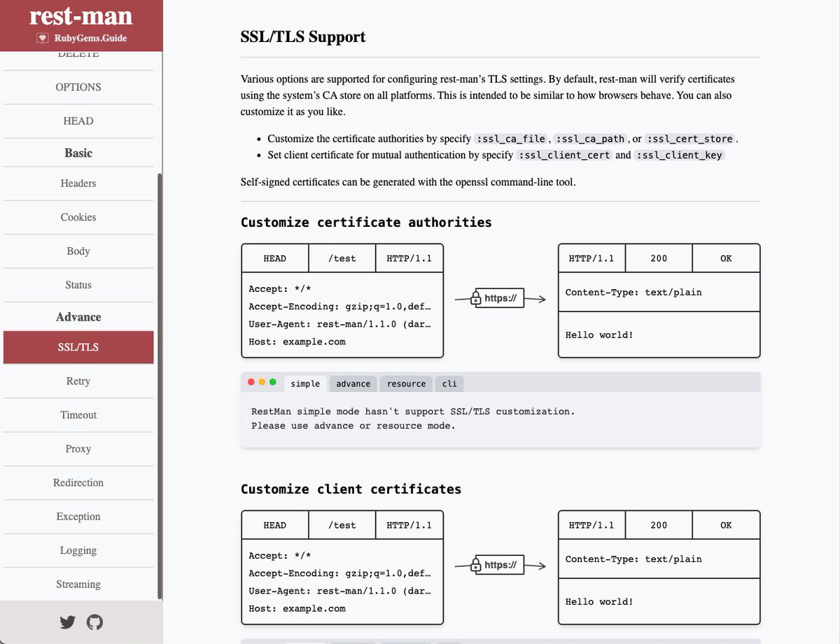Go to the HEAD sidebar page
The width and height of the screenshot is (840, 644).
click(x=78, y=121)
